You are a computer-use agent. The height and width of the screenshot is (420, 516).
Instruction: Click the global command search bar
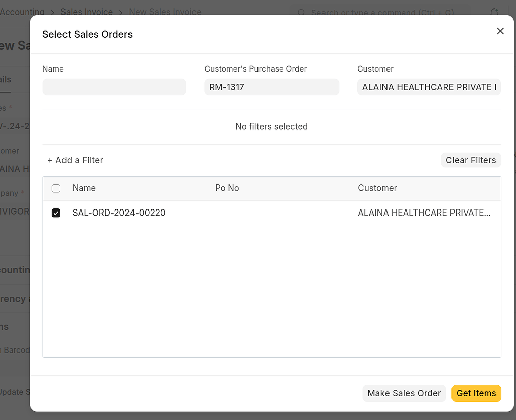[380, 13]
